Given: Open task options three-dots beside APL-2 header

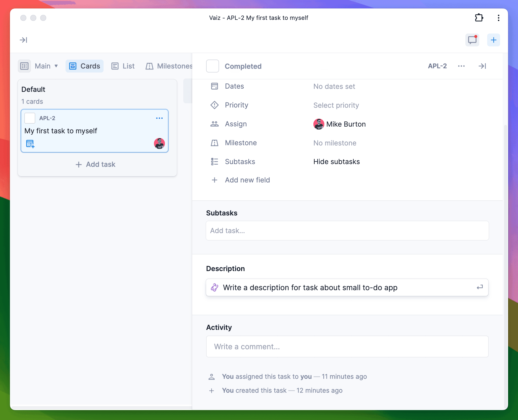Looking at the screenshot, I should click(x=461, y=66).
